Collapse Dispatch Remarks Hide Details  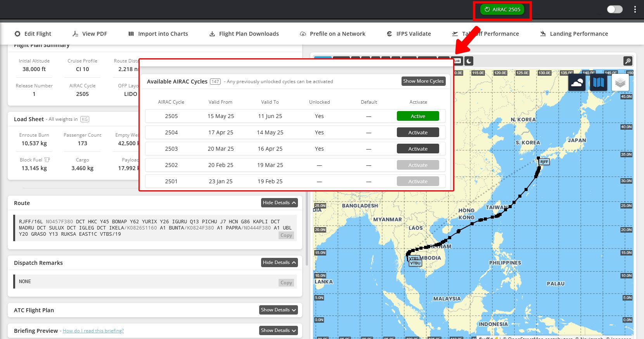coord(279,263)
